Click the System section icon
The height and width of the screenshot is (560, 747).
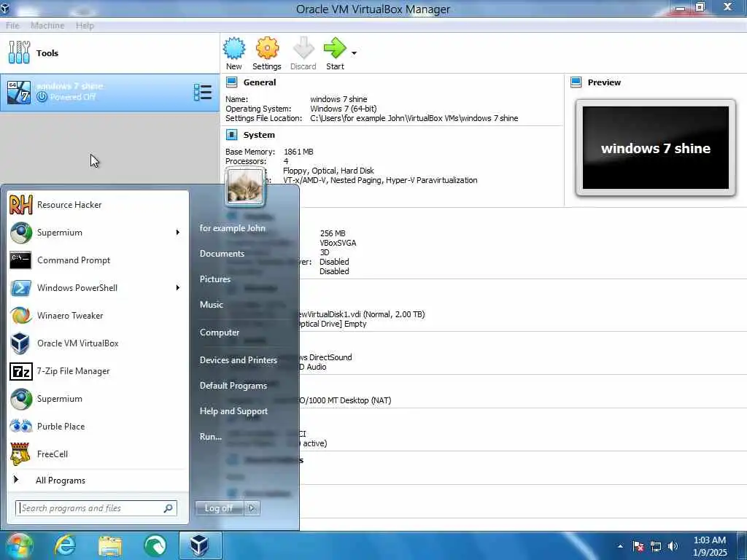(231, 135)
